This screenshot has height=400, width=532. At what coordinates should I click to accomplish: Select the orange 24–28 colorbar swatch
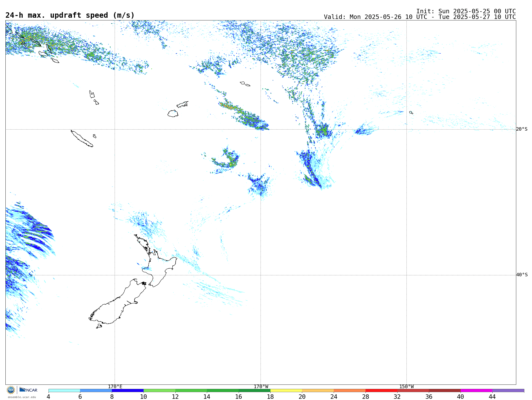349,390
